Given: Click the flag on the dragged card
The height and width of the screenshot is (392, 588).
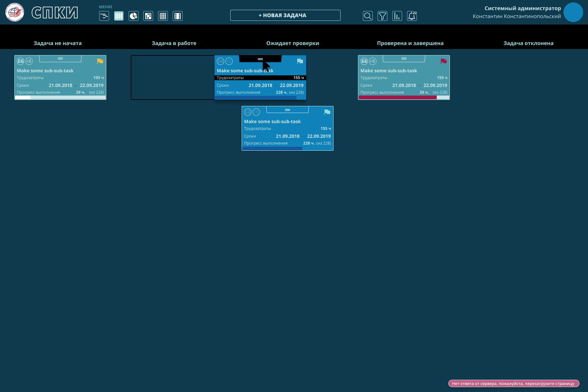Looking at the screenshot, I should coord(300,61).
